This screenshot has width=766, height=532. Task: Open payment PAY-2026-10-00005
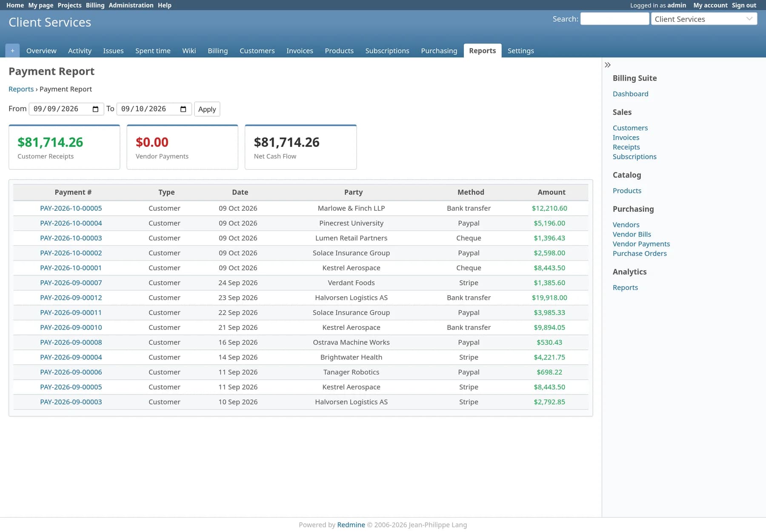pos(71,208)
